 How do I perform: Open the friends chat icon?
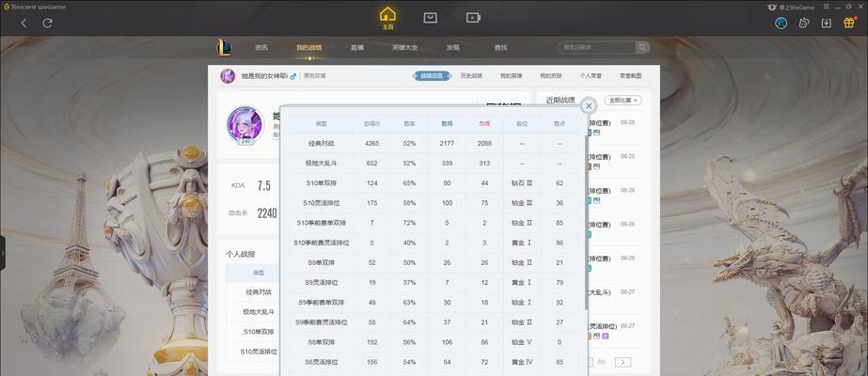tap(804, 23)
